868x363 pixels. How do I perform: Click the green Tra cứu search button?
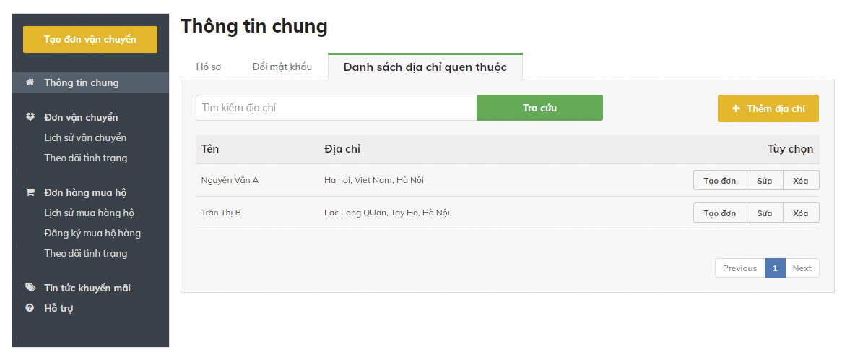[539, 108]
